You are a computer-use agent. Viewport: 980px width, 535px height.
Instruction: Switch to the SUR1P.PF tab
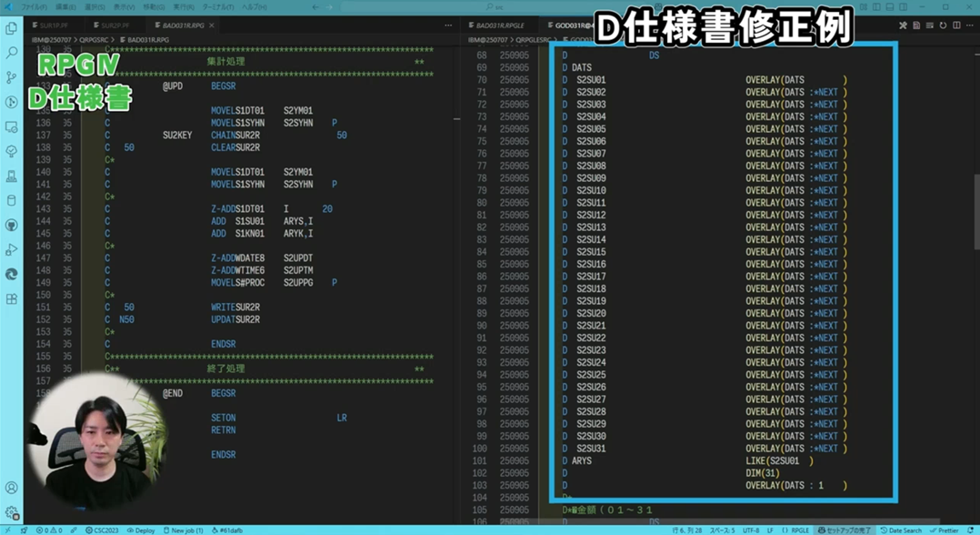[x=53, y=25]
